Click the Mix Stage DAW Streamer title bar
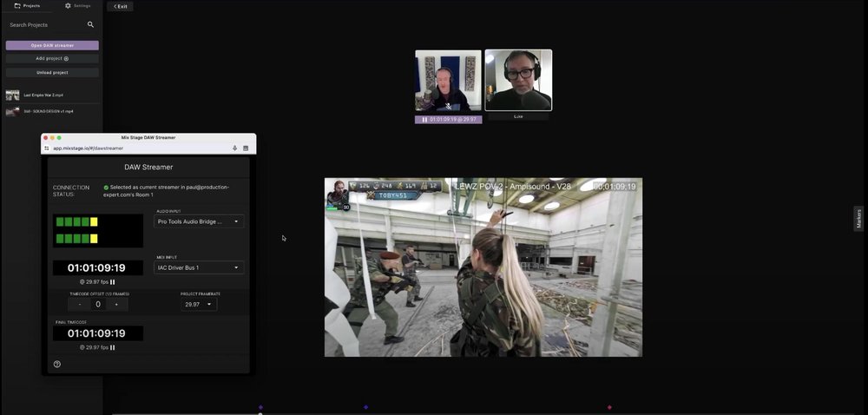The height and width of the screenshot is (415, 868). tap(148, 137)
